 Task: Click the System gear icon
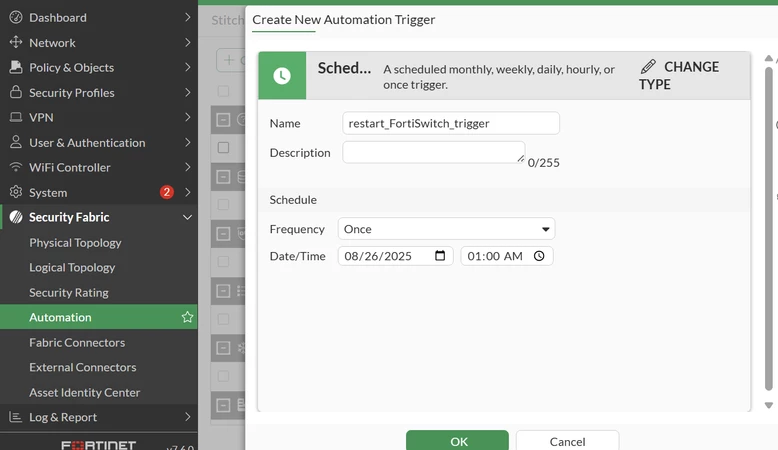[x=16, y=192]
